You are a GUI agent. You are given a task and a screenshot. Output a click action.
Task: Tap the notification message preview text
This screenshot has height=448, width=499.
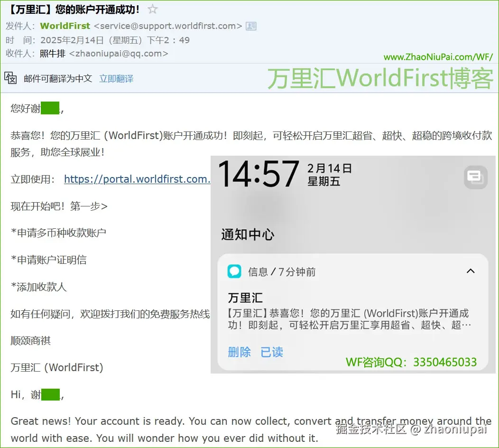coord(351,319)
